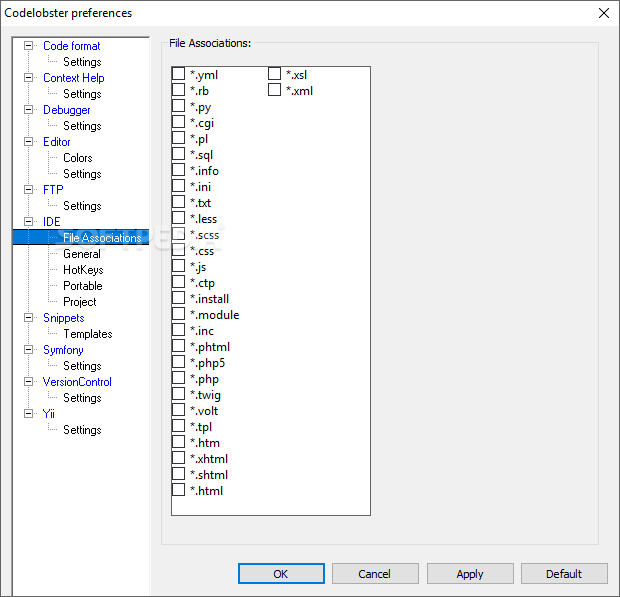Check the *.html association
620x597 pixels.
[x=178, y=490]
